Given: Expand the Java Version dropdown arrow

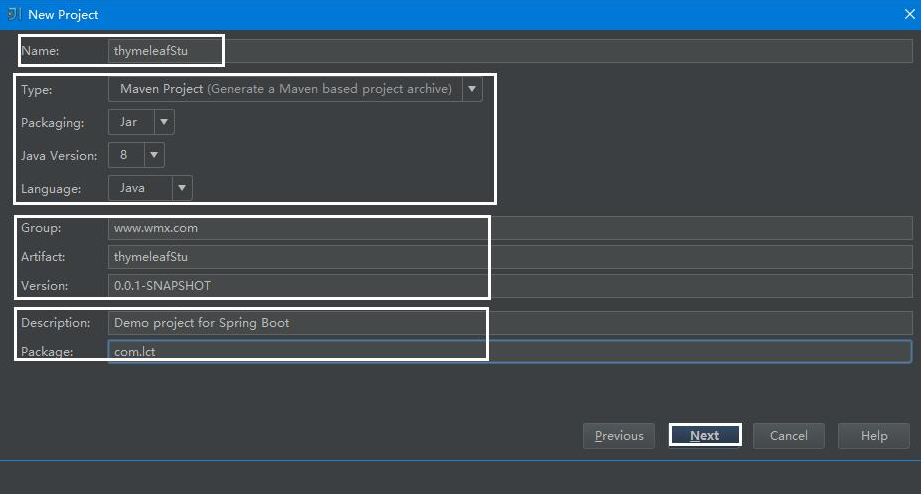Looking at the screenshot, I should coord(154,155).
